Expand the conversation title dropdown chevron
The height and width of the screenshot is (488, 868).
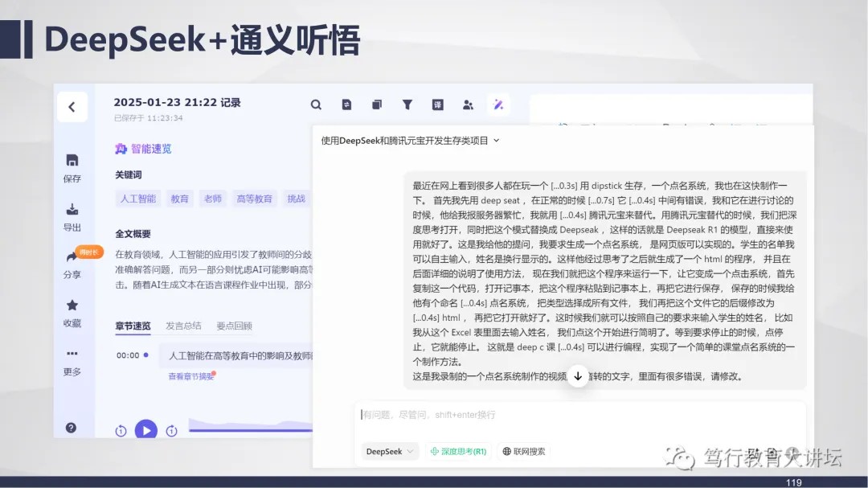tap(497, 140)
